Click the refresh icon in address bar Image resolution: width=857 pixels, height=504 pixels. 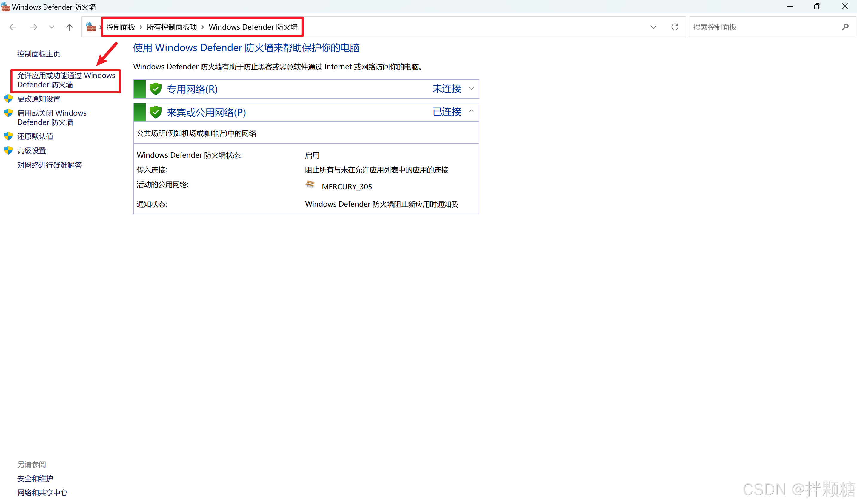click(x=675, y=27)
